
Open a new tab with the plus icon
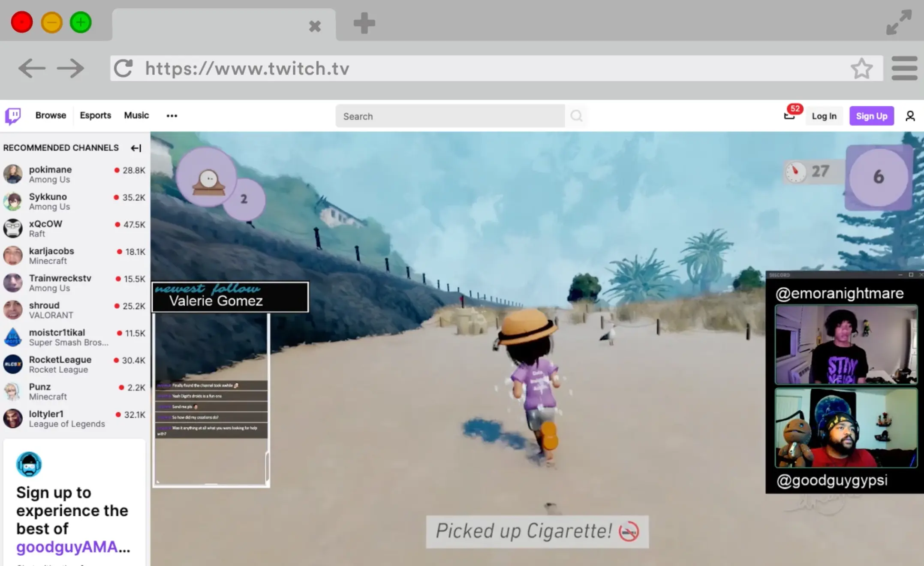click(x=364, y=23)
